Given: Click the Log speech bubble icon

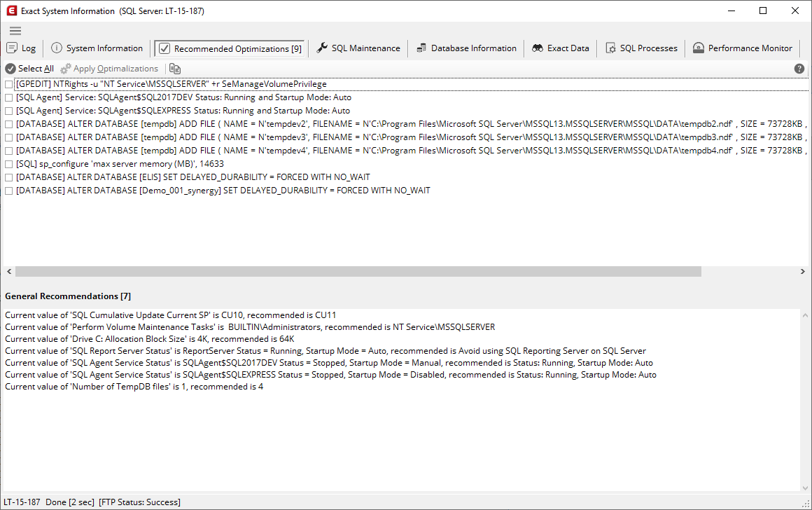Looking at the screenshot, I should (x=11, y=48).
